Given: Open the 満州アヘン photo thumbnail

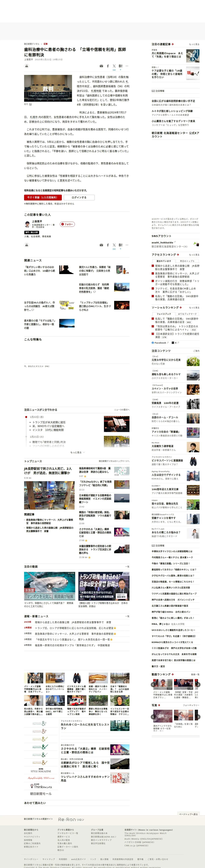Looking at the screenshot, I should pyautogui.click(x=163, y=716).
